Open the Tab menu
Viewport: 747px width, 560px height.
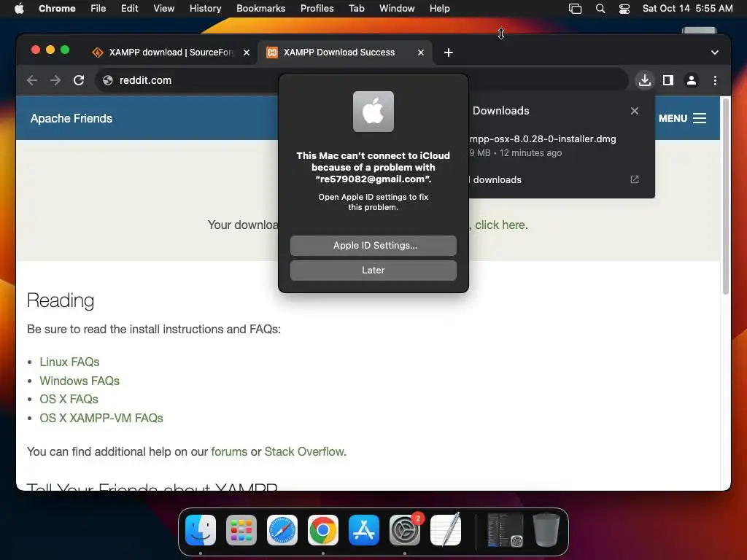pyautogui.click(x=356, y=8)
